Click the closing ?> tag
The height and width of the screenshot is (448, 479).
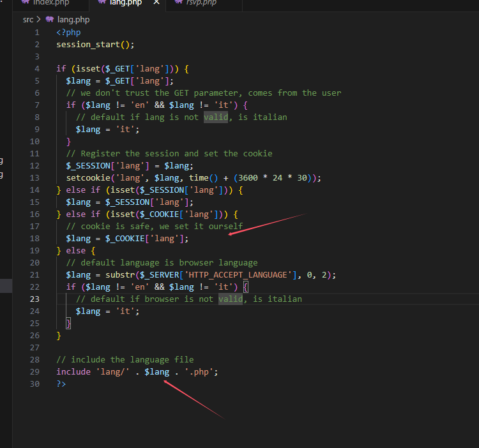pyautogui.click(x=61, y=384)
